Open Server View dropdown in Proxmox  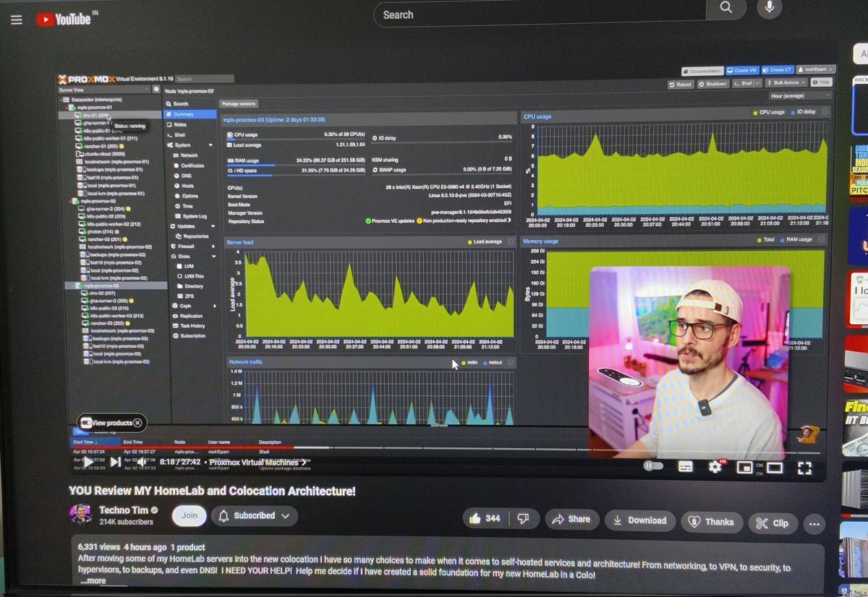[x=103, y=90]
